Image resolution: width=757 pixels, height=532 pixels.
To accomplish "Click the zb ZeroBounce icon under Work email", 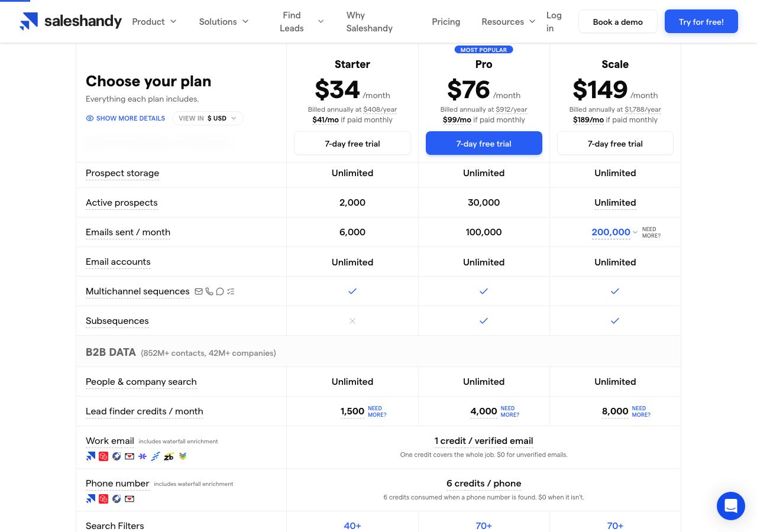I will coord(169,456).
